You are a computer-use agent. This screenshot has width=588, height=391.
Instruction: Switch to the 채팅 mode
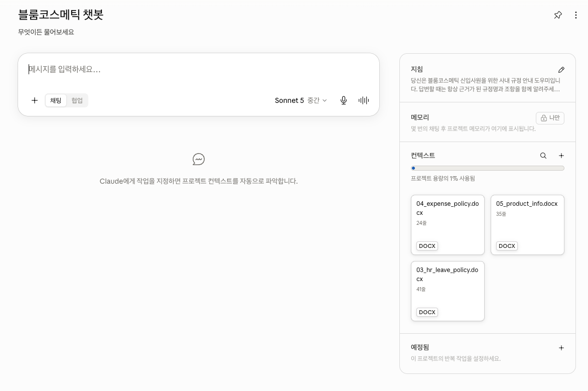click(56, 100)
